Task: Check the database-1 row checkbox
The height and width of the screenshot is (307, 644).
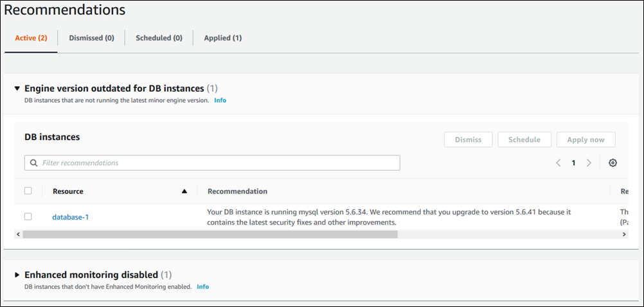Action: (28, 216)
